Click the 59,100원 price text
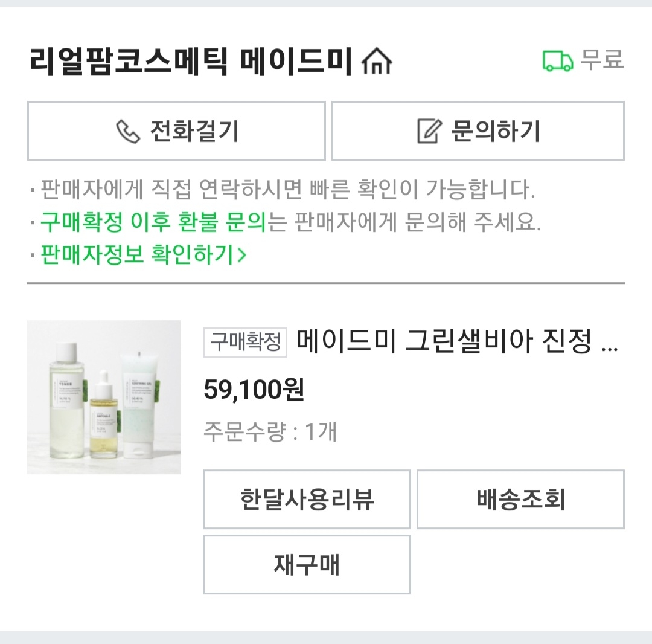The height and width of the screenshot is (644, 652). 254,390
